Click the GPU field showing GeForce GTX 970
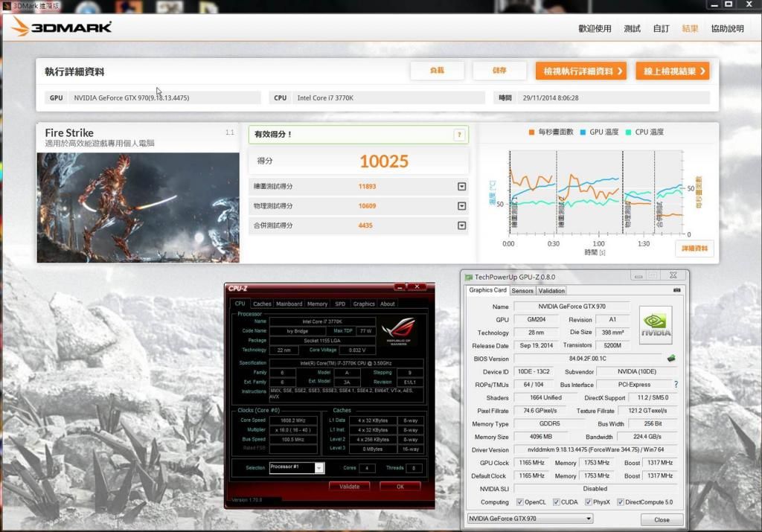The width and height of the screenshot is (762, 532). click(x=164, y=97)
